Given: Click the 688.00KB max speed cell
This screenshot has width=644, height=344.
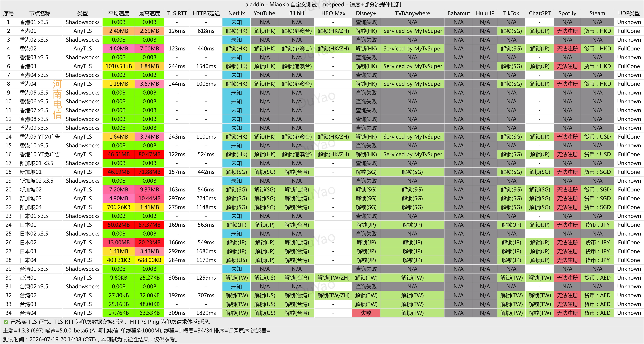Looking at the screenshot, I should [x=150, y=260].
